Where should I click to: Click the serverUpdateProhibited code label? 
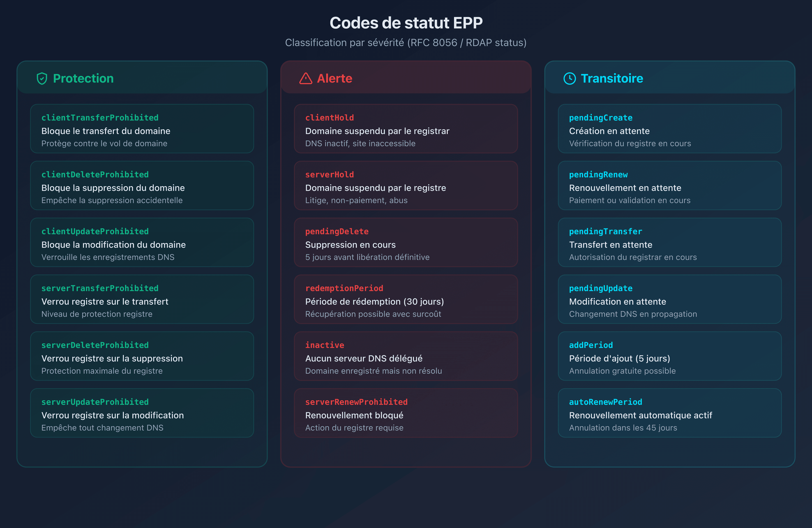(95, 402)
